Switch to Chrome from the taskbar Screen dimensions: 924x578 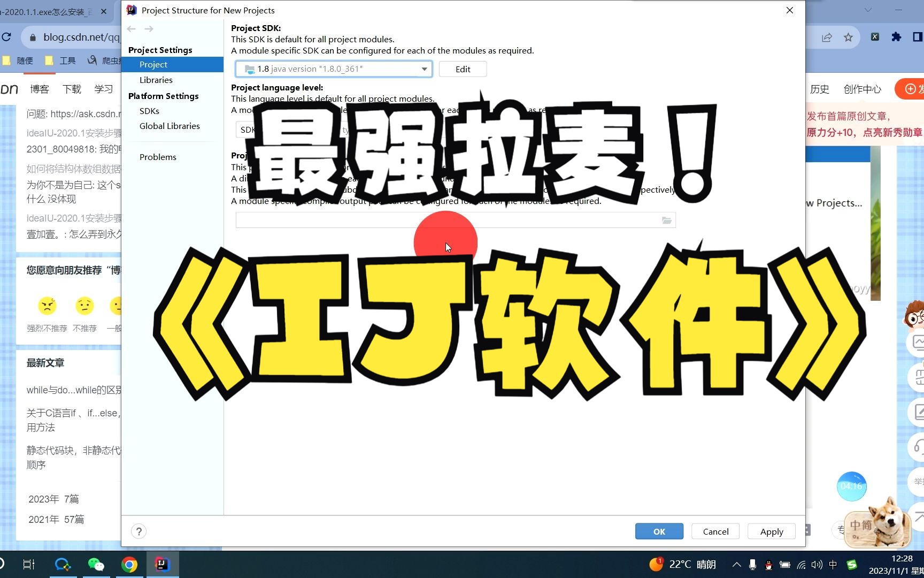[129, 564]
